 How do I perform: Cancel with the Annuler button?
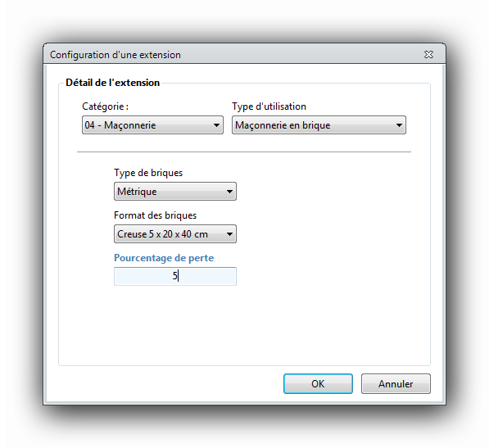click(396, 383)
